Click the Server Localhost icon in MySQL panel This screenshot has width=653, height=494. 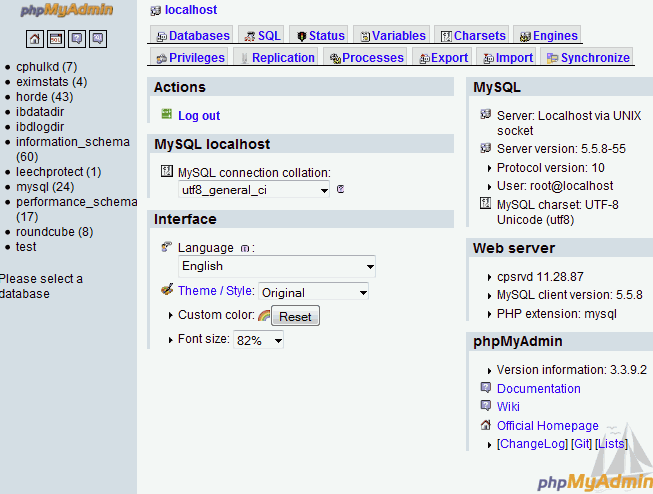pos(486,114)
